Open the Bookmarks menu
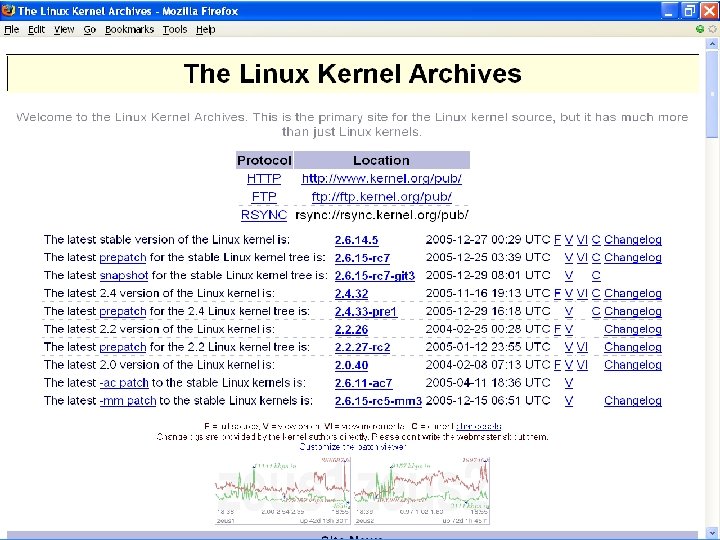Screen dimensions: 720x540 (x=129, y=29)
